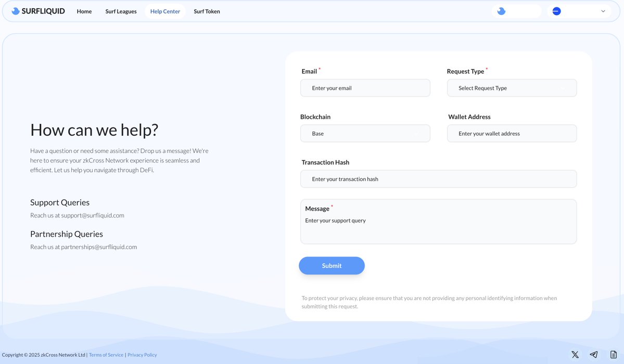
Task: Open the X (Twitter) social icon
Action: (x=575, y=355)
